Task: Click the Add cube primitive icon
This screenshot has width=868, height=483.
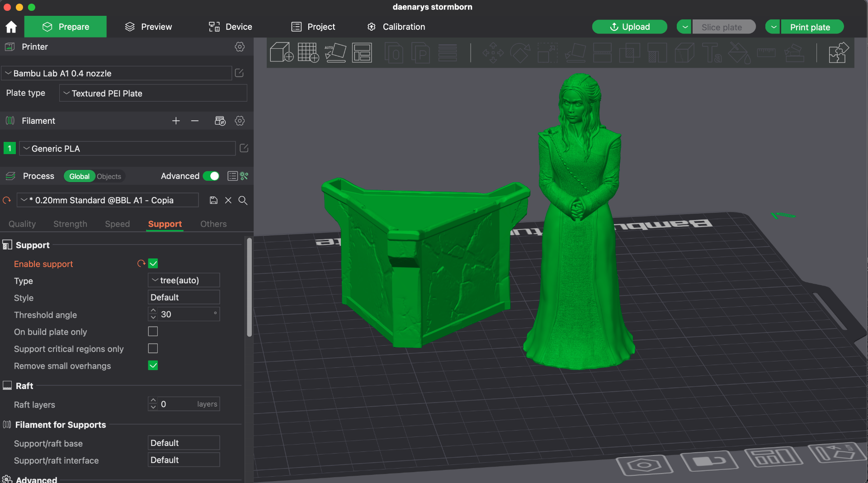Action: [x=282, y=52]
